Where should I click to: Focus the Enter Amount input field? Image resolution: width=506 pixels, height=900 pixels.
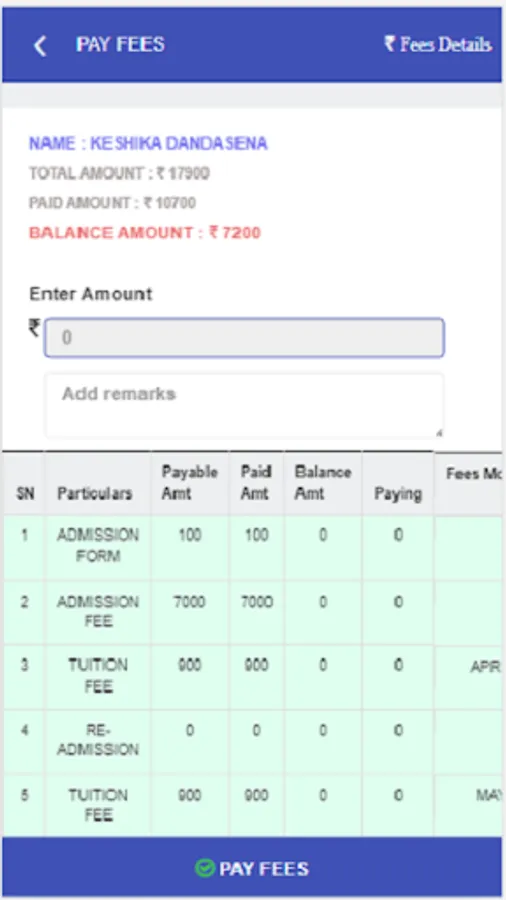[244, 338]
